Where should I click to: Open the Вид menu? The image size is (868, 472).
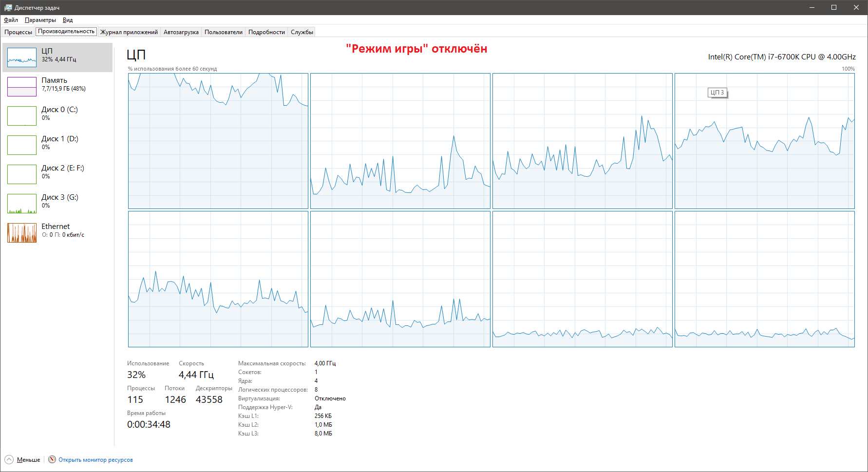(68, 20)
